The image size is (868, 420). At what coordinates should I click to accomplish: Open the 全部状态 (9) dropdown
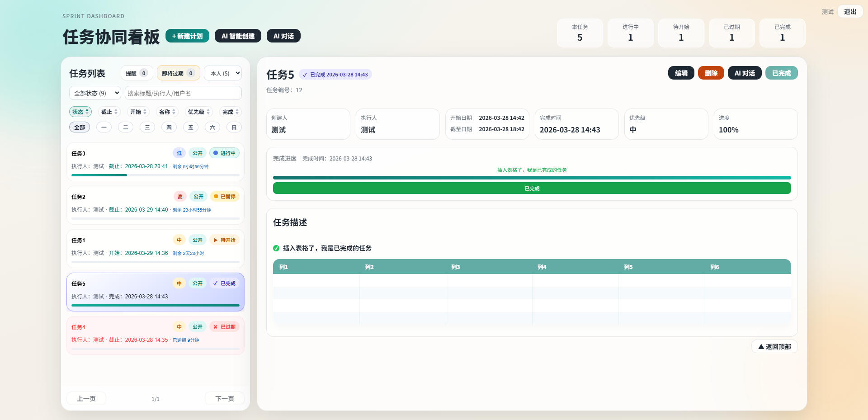coord(95,93)
